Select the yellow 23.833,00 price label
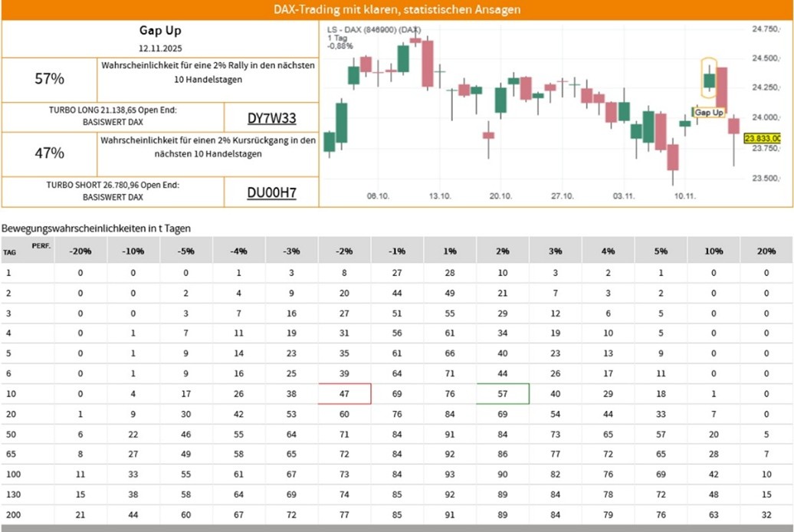This screenshot has height=532, width=794. 762,138
